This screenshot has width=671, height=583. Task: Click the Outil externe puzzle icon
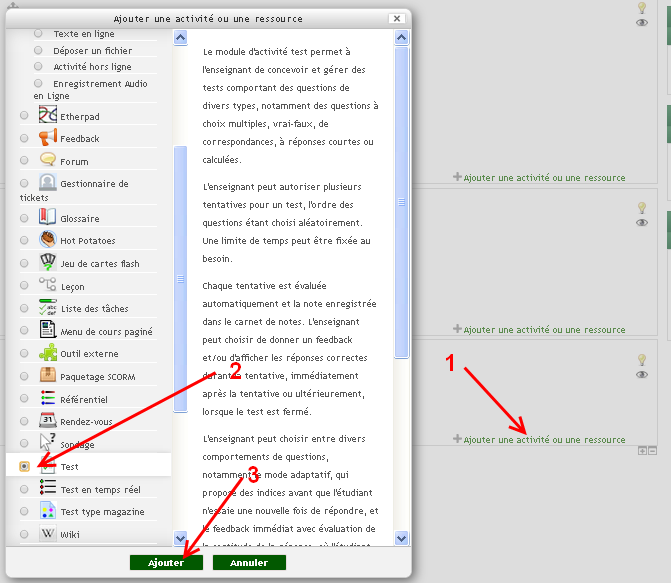[x=48, y=352]
